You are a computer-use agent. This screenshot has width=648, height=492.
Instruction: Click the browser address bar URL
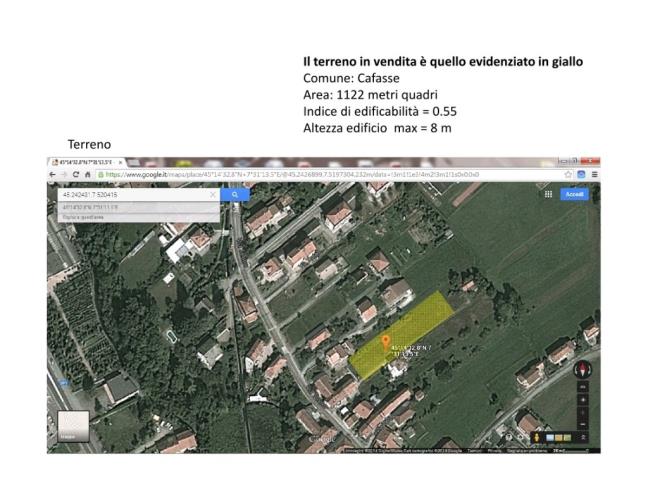292,175
